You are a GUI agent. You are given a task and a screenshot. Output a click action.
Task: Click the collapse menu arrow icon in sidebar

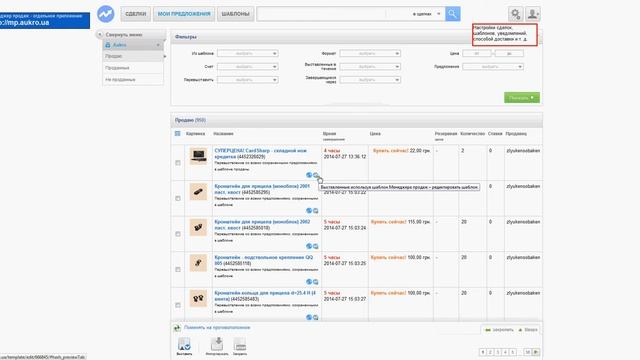(x=100, y=35)
